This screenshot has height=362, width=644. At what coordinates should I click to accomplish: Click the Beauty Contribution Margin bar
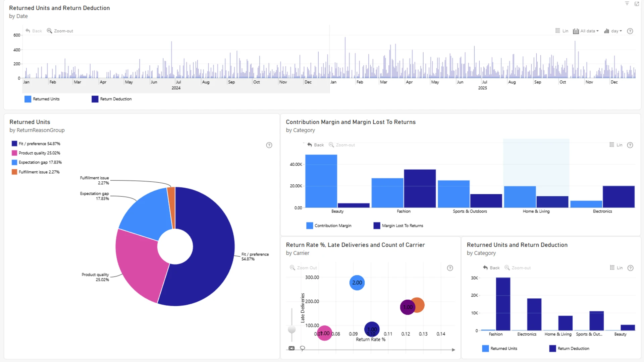(321, 181)
